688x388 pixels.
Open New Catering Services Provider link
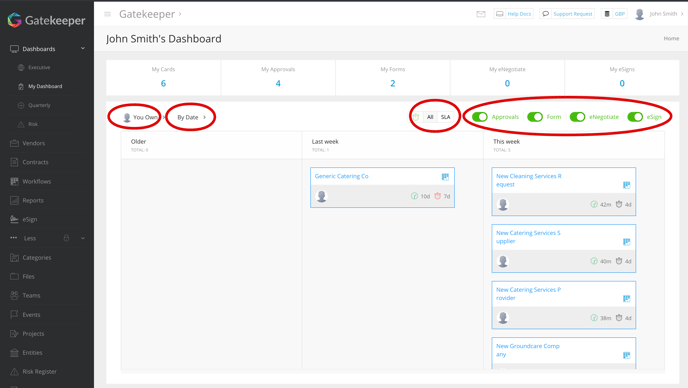coord(529,294)
